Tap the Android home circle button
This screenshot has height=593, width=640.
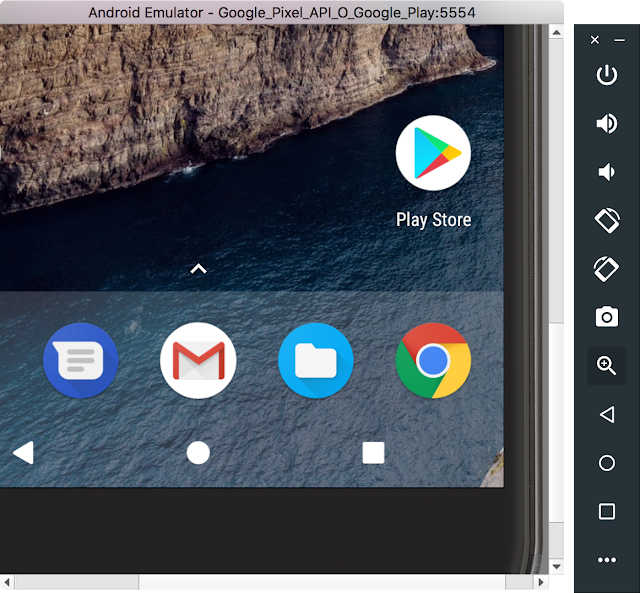(x=198, y=453)
